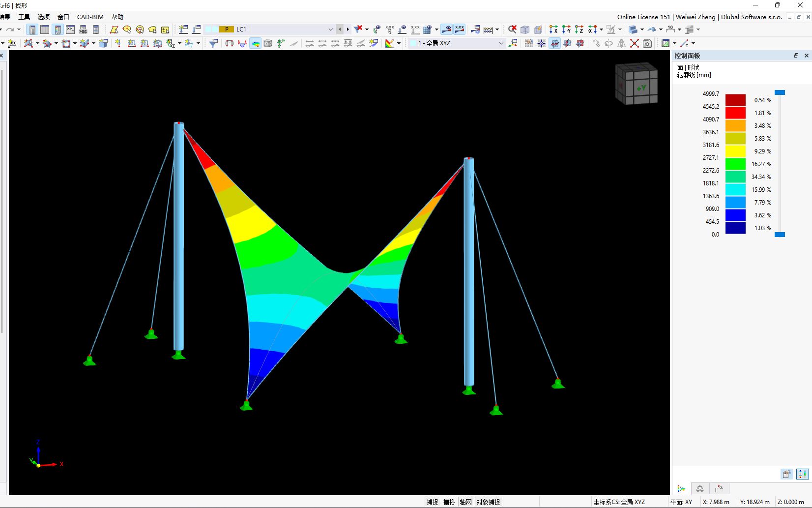Click the legend value 4999.7
Image resolution: width=812 pixels, height=508 pixels.
(711, 93)
